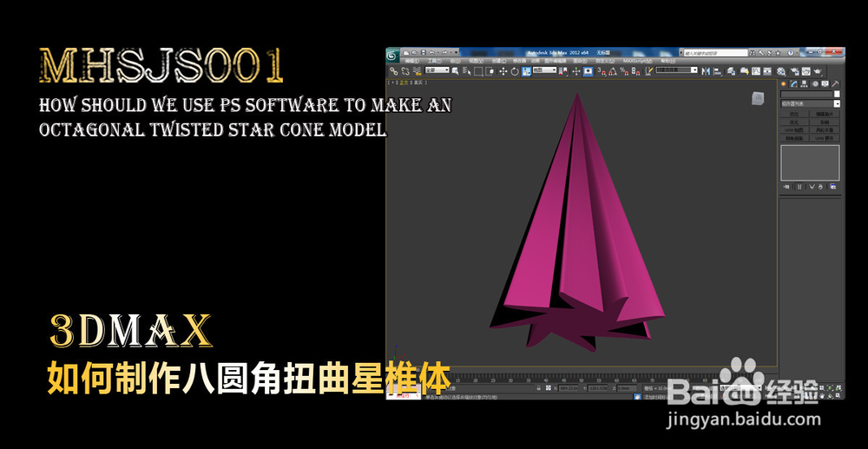This screenshot has height=449, width=868.
Task: Open Edit Named Selection Sets
Action: (x=648, y=71)
